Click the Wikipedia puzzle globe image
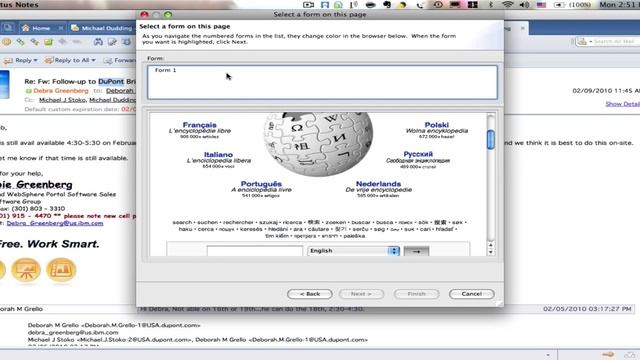Screen dimensions: 640x360 (318, 144)
